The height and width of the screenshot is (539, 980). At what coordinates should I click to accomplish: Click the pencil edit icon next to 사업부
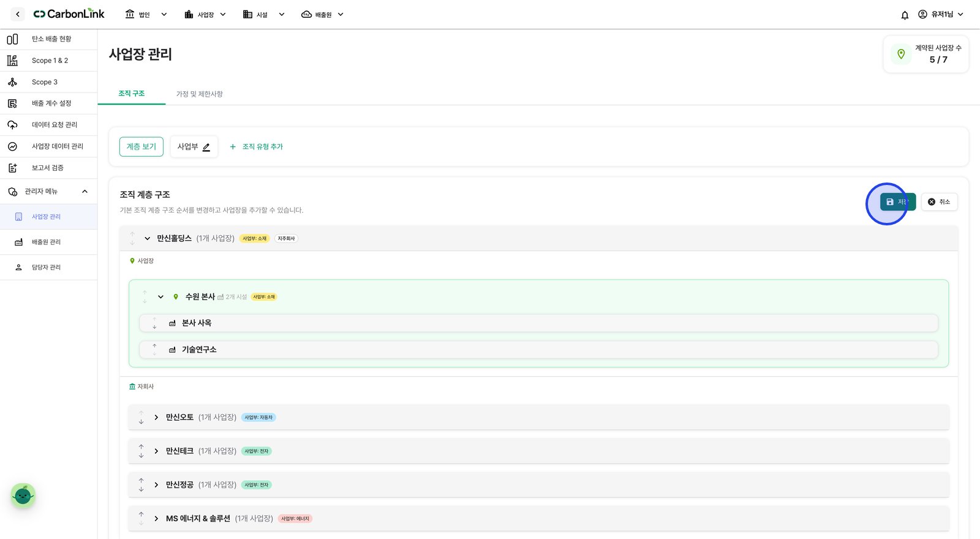206,147
